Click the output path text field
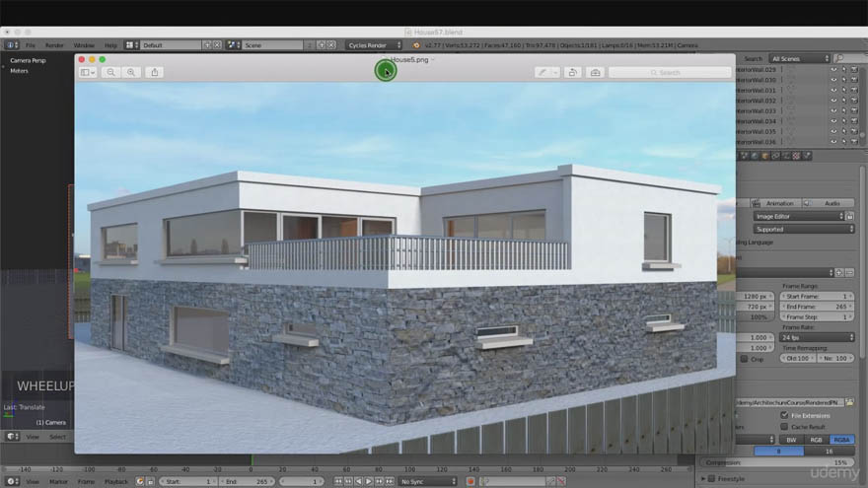 (x=790, y=402)
